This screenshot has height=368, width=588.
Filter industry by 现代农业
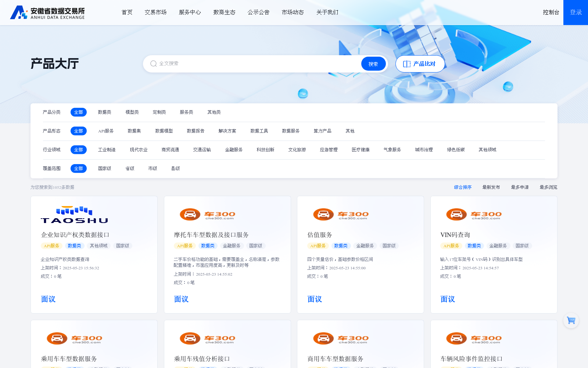coord(139,150)
